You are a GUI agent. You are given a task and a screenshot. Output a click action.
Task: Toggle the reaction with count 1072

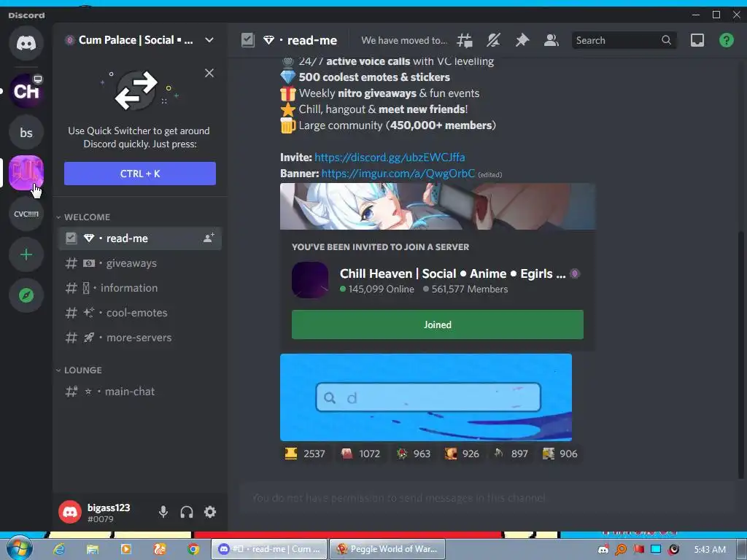[x=360, y=454]
